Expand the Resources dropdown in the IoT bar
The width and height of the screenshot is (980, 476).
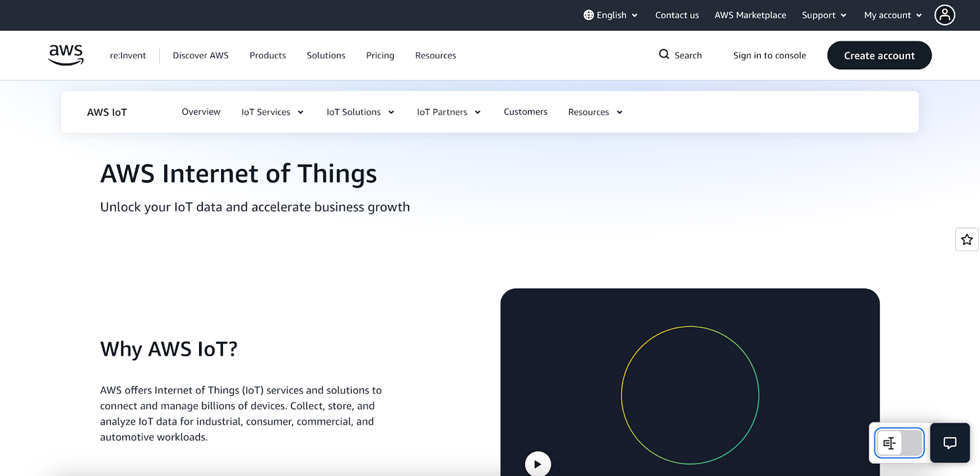coord(595,112)
